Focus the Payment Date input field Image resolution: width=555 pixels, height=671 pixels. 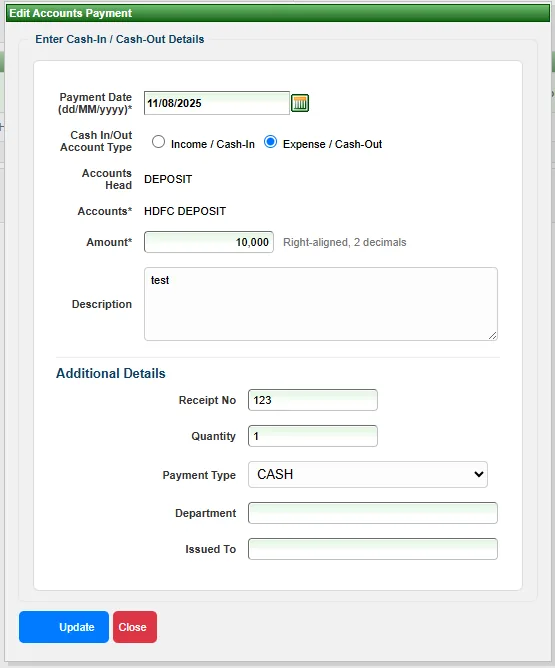point(217,103)
